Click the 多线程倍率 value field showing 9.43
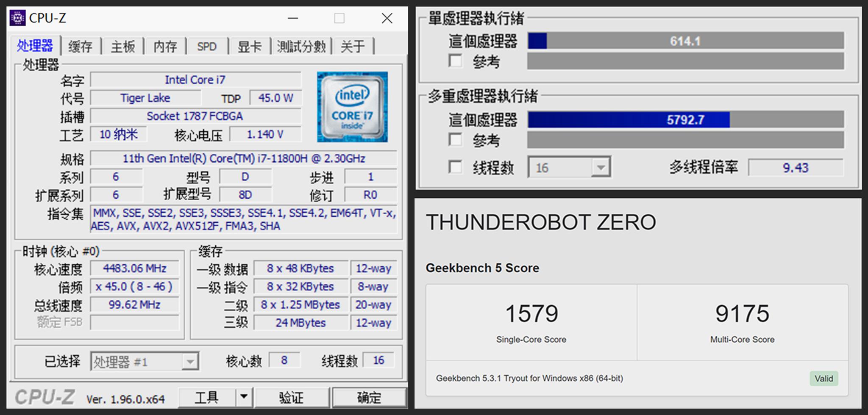 coord(796,168)
